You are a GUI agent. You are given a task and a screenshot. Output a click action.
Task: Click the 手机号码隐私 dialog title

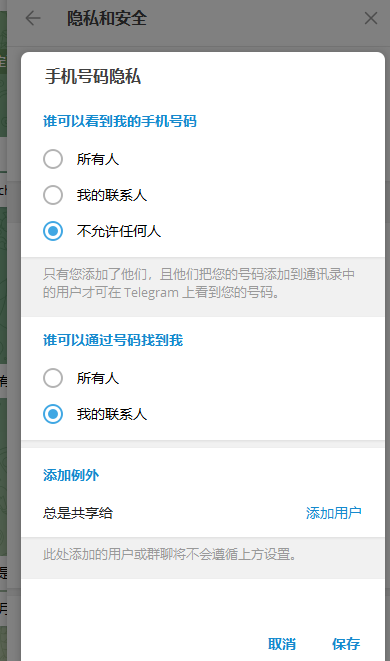pos(93,77)
